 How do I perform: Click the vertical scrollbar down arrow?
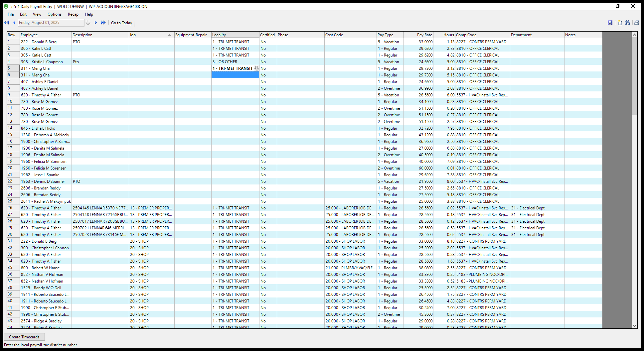click(x=634, y=326)
